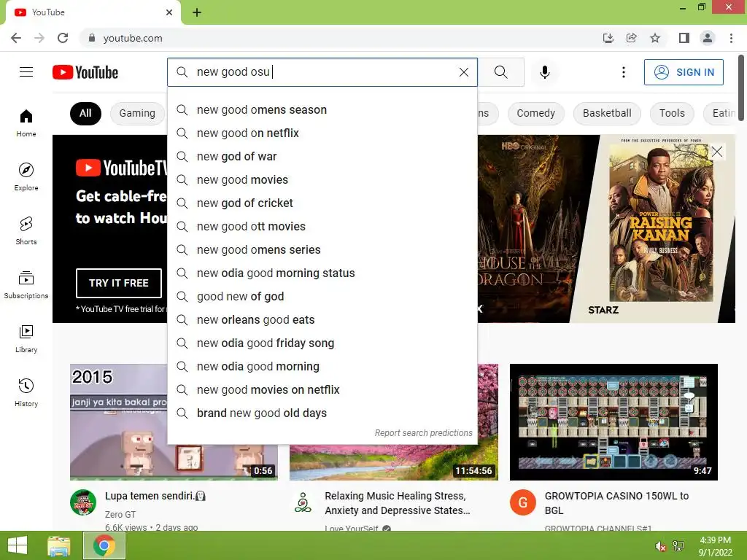This screenshot has height=560, width=747.
Task: Open a new browser tab
Action: (x=197, y=12)
